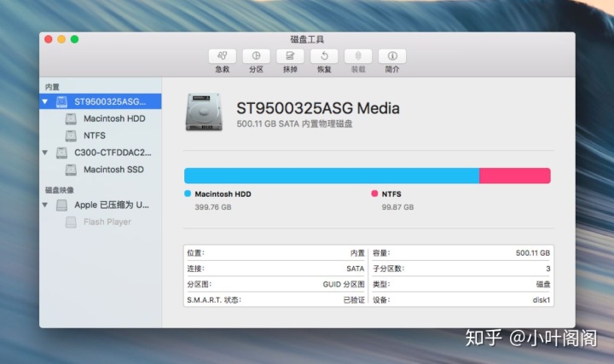Close the 磁盘工具 window with the red button
614x364 pixels.
48,39
